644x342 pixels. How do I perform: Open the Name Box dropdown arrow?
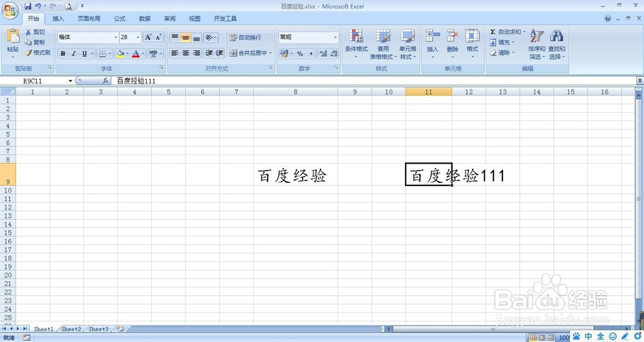[x=70, y=81]
